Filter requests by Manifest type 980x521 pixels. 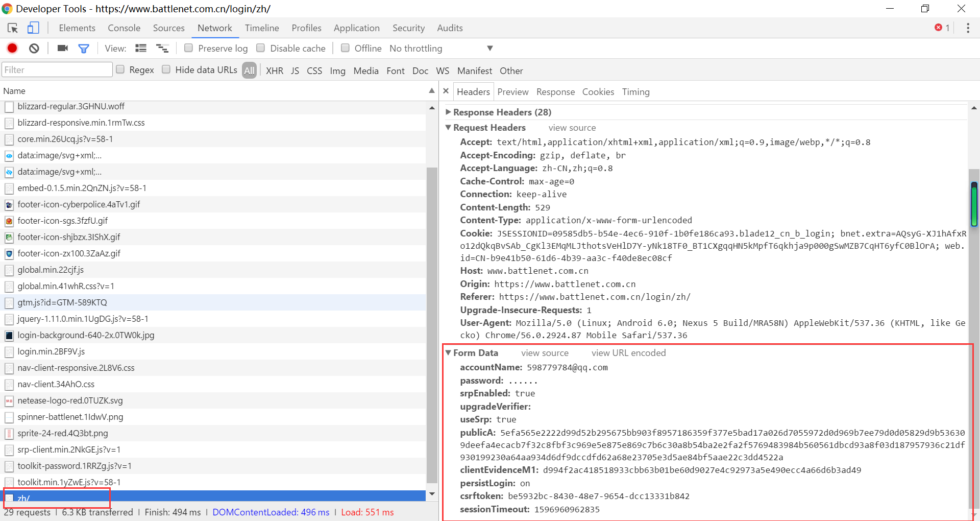click(x=475, y=70)
